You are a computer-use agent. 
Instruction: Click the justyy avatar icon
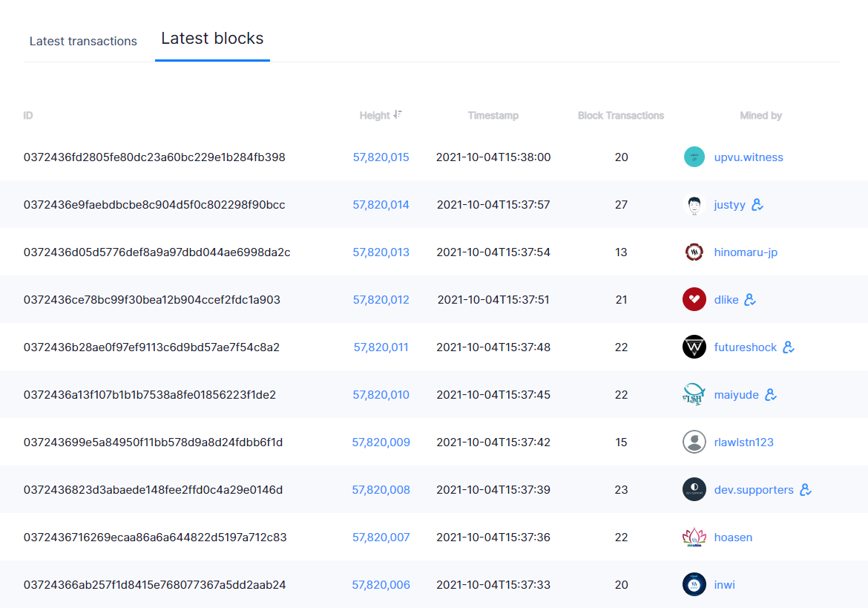[x=694, y=204]
